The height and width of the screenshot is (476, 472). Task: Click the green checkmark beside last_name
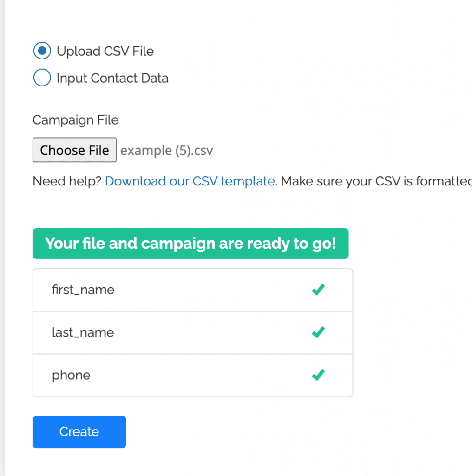(x=318, y=332)
